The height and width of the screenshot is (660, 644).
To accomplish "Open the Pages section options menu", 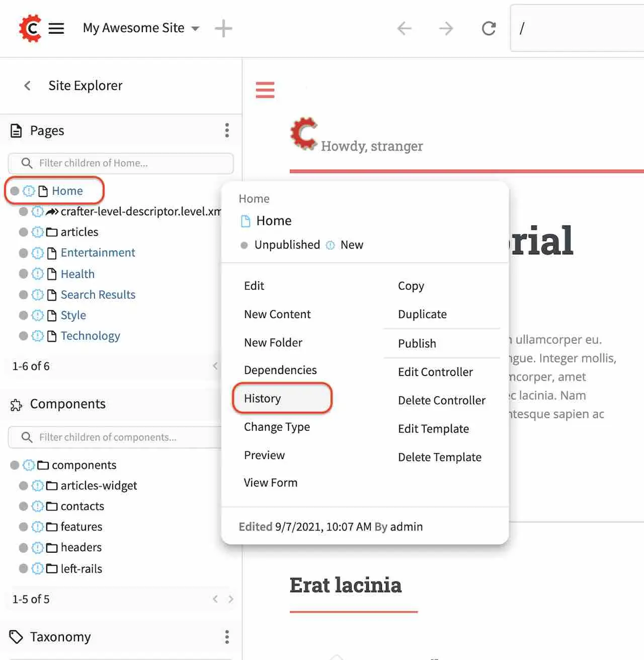I will 227,130.
